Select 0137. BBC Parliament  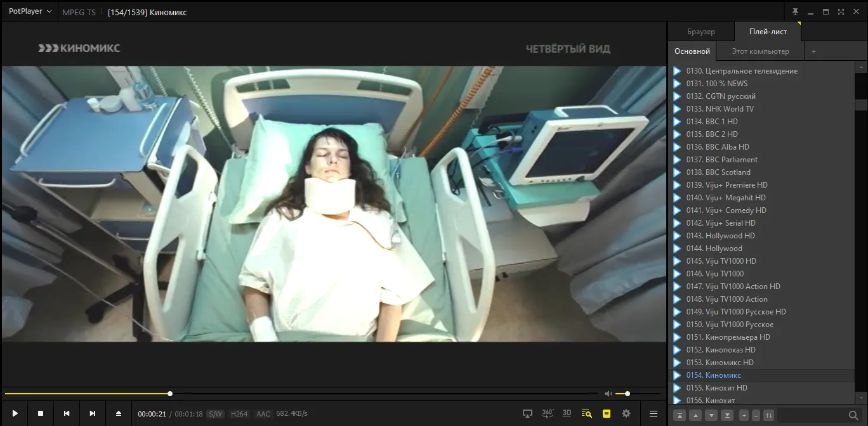763,160
